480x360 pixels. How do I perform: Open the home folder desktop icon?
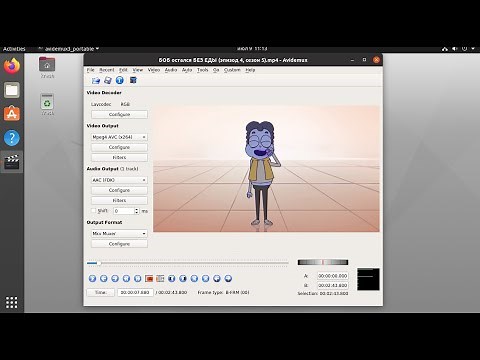pyautogui.click(x=47, y=67)
